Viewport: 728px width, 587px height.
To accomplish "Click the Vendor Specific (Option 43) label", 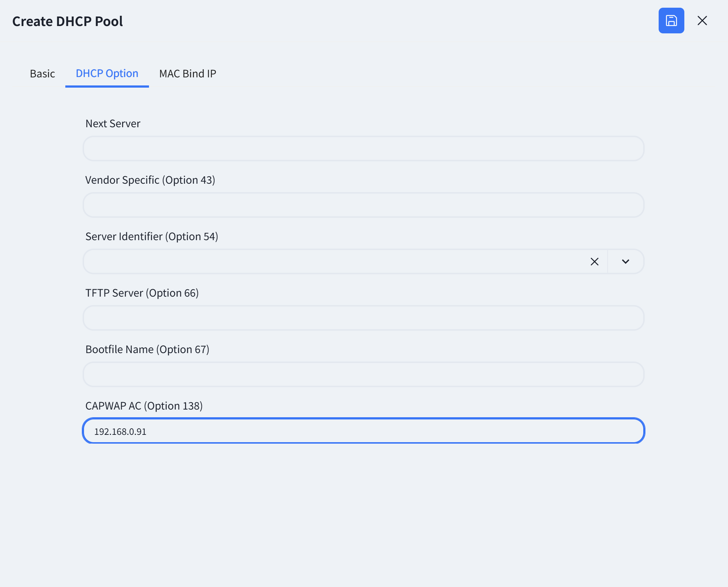I will click(x=150, y=180).
